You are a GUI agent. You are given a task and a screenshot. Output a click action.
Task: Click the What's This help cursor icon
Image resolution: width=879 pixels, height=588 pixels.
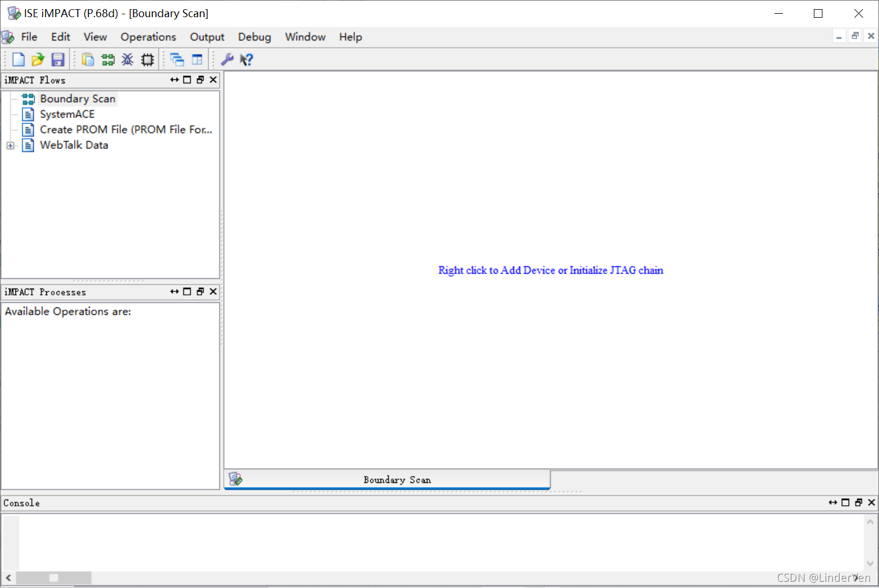tap(246, 59)
